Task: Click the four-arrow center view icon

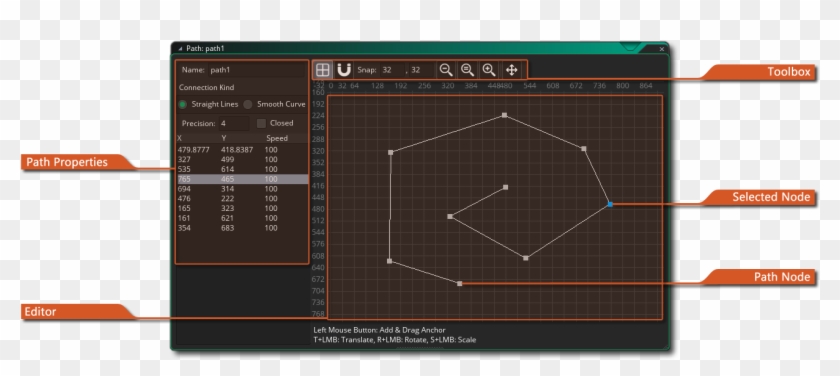Action: point(511,70)
